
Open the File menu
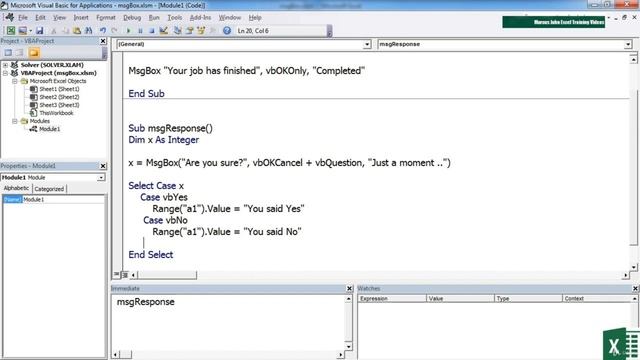(23, 18)
